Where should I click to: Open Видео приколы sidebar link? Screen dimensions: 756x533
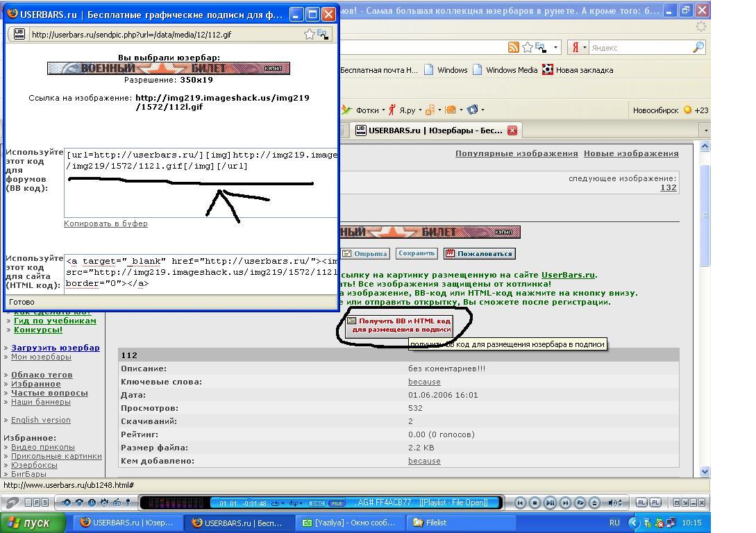click(43, 447)
